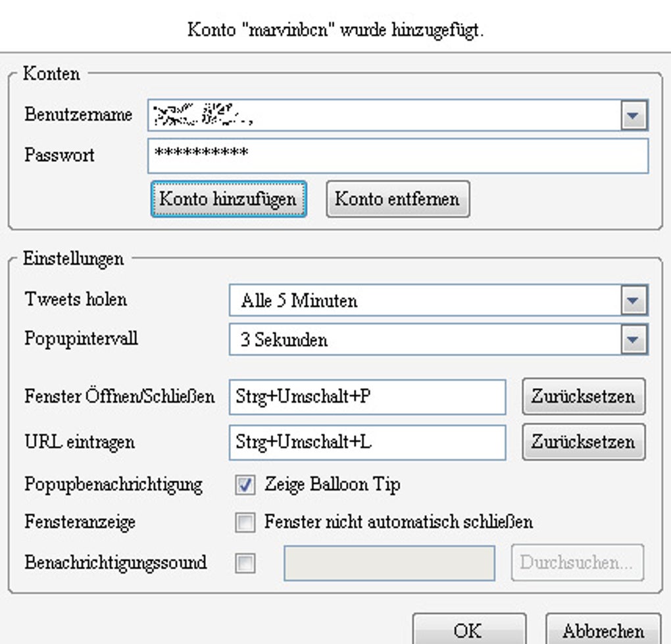Click the notification sound file path field
Image resolution: width=671 pixels, height=644 pixels.
tap(389, 563)
